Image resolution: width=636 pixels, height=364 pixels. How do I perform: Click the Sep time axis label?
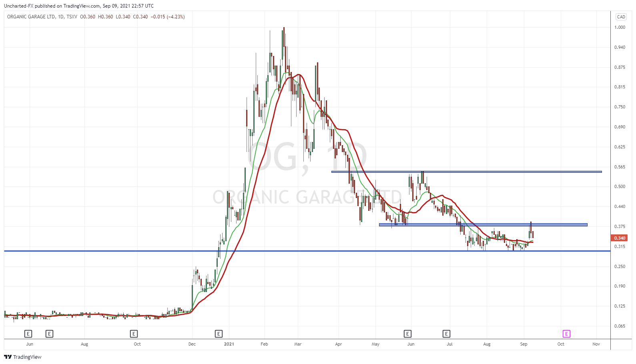(524, 344)
